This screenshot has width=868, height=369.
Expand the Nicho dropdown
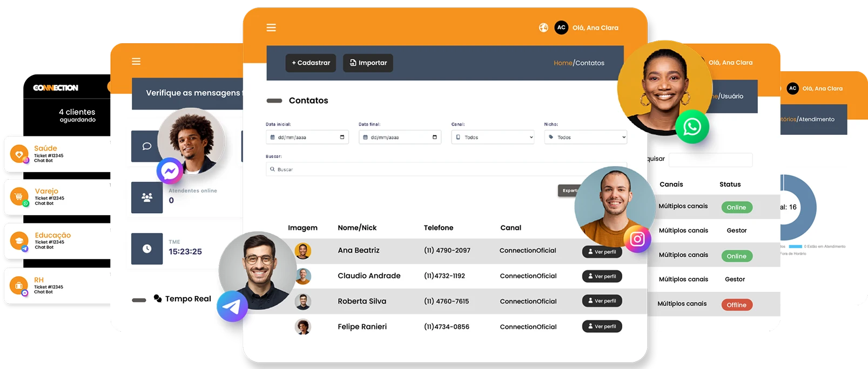[x=586, y=138]
